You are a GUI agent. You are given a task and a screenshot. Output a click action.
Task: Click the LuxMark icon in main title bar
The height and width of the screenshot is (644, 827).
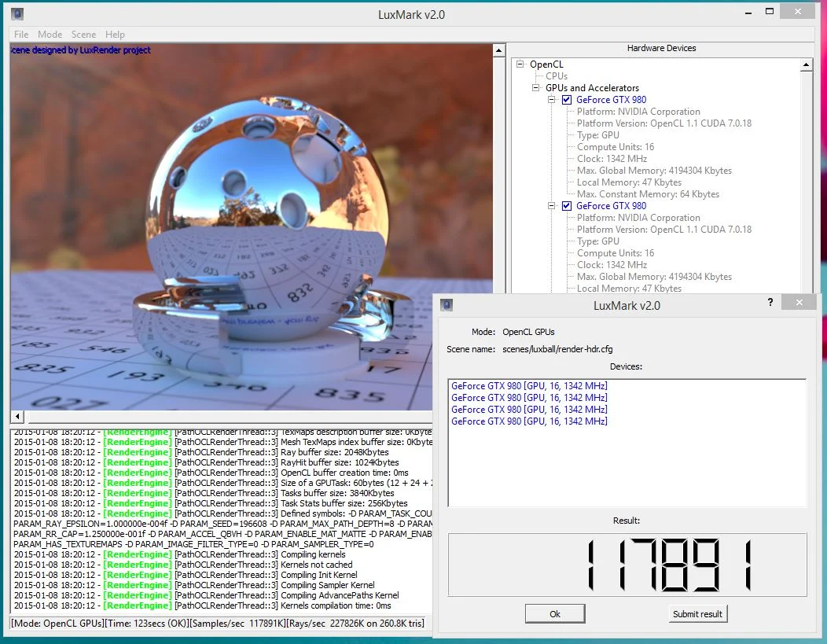[17, 14]
